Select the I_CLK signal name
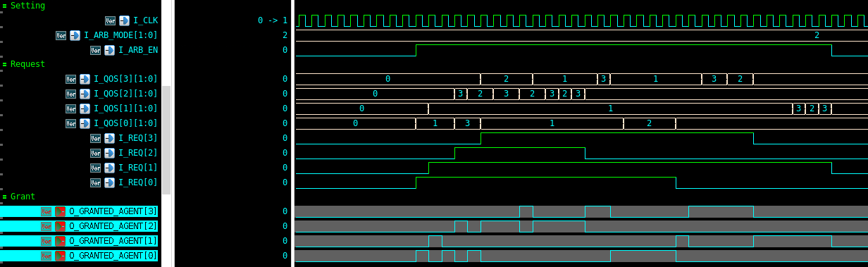This screenshot has height=267, width=868. coord(145,20)
